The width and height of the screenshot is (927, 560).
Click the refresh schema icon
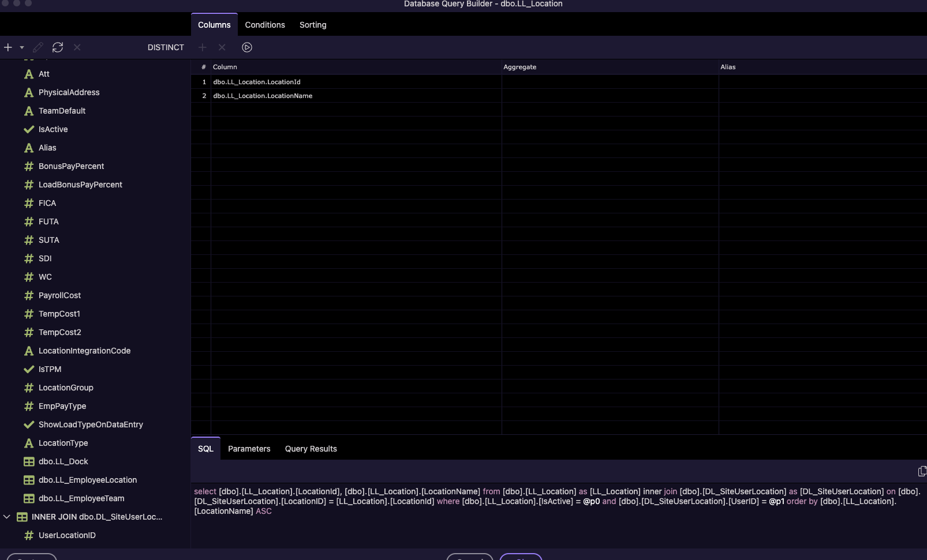58,47
